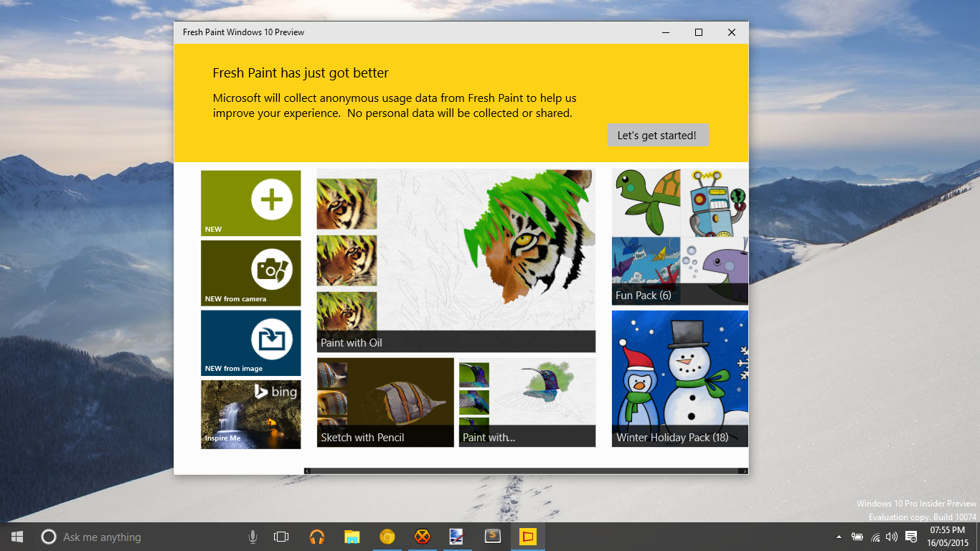Click the first tiger thumbnail in Paint with Oil

347,204
